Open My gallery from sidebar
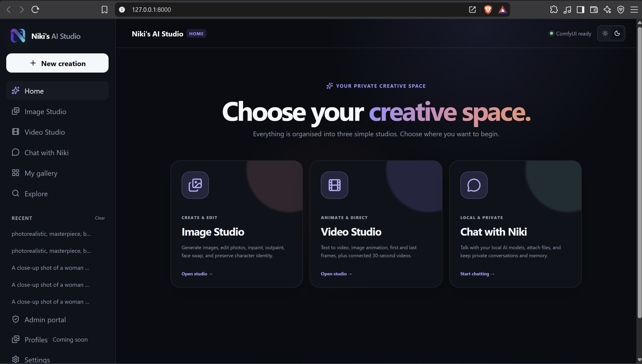Viewport: 642px width, 364px height. coord(57,173)
